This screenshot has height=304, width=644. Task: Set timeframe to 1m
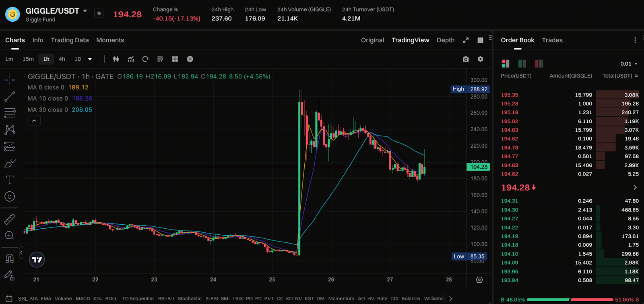click(x=9, y=59)
